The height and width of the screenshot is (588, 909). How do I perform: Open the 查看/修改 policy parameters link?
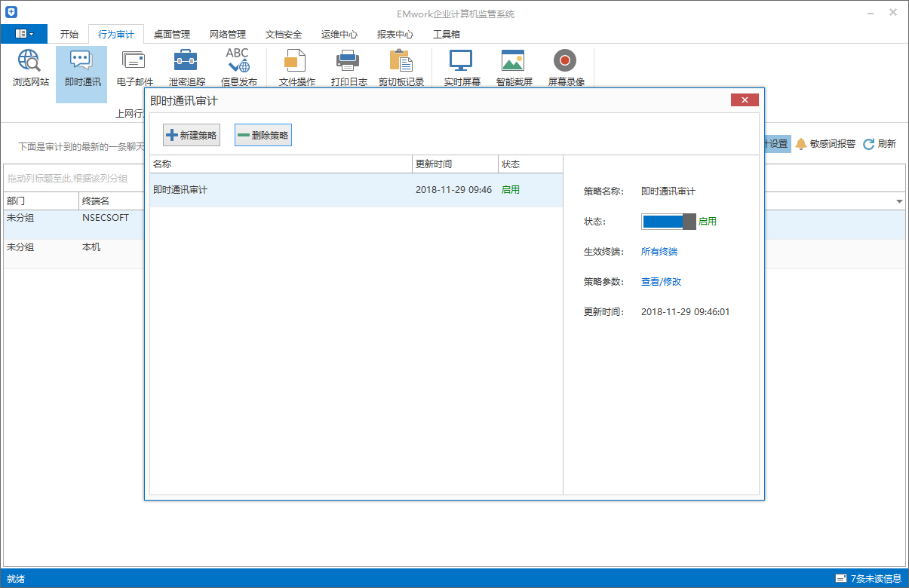click(661, 282)
